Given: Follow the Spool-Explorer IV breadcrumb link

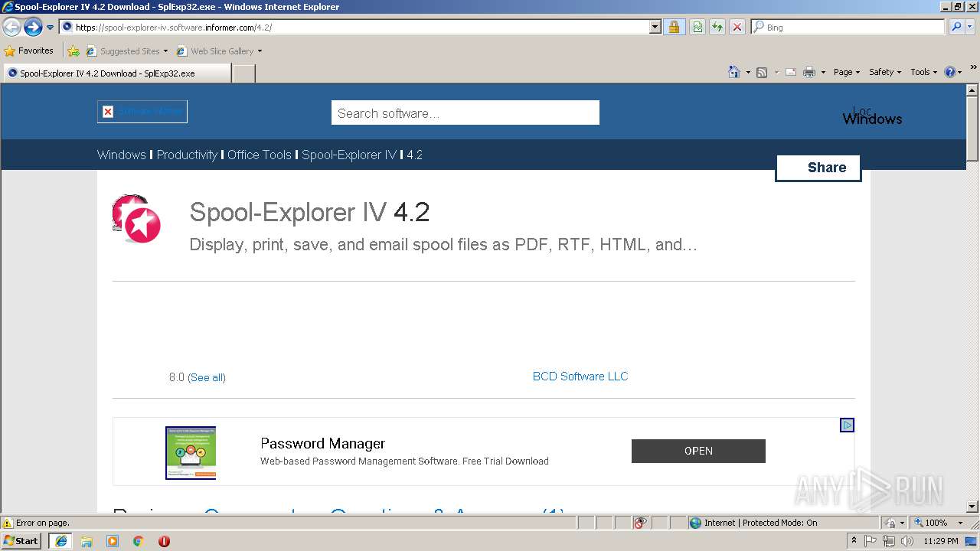Looking at the screenshot, I should tap(349, 155).
